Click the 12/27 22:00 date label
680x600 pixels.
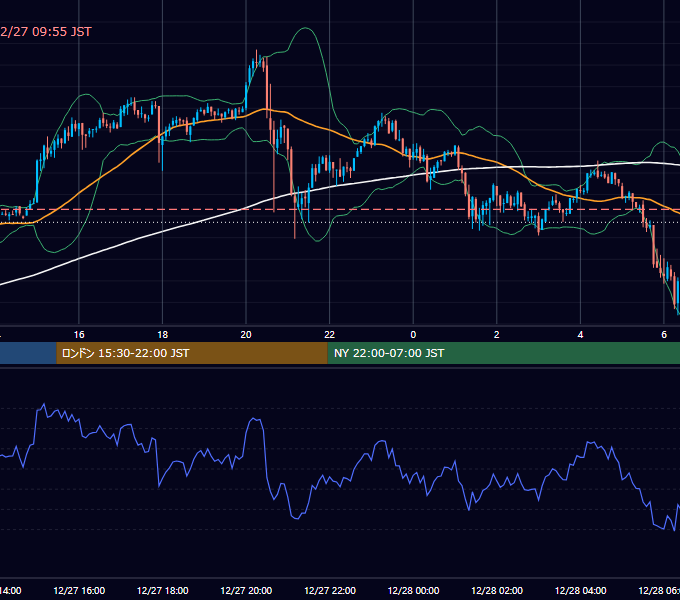[x=330, y=590]
